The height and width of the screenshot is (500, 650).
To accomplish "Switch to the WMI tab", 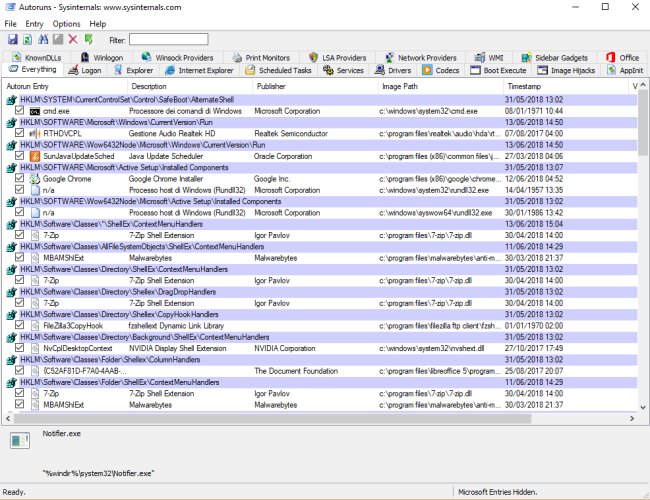I will click(489, 58).
